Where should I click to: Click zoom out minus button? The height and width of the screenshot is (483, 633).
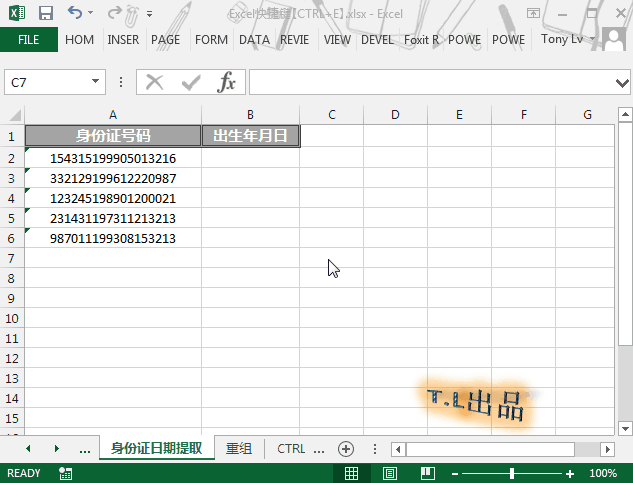pyautogui.click(x=455, y=473)
